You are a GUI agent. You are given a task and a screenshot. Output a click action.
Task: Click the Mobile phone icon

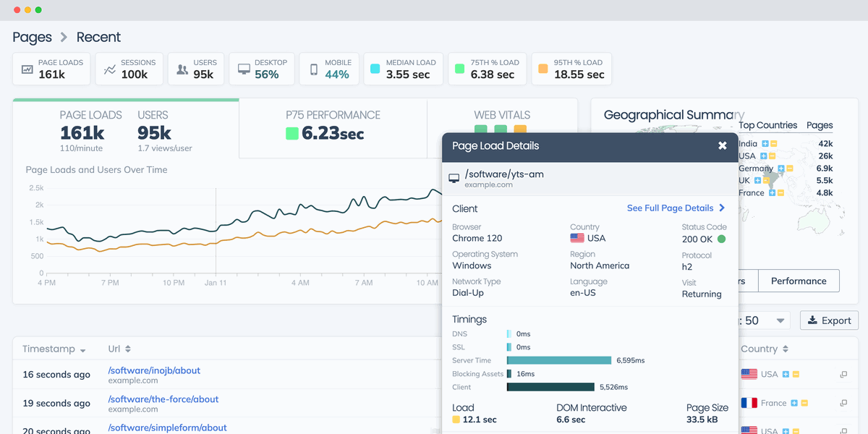click(314, 69)
